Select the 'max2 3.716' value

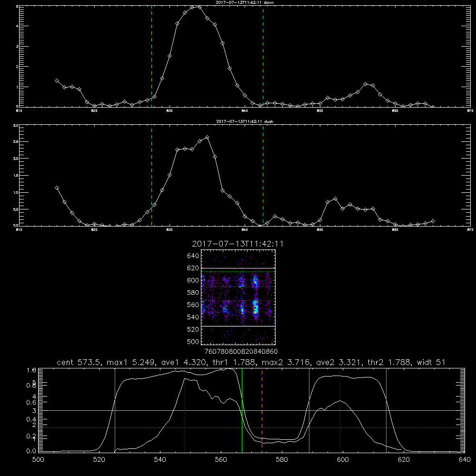[286, 362]
